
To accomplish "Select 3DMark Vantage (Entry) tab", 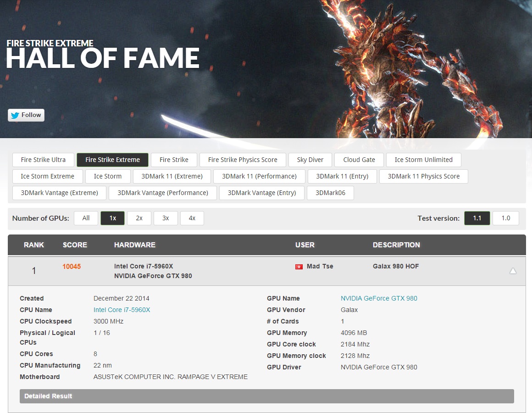I will [262, 193].
